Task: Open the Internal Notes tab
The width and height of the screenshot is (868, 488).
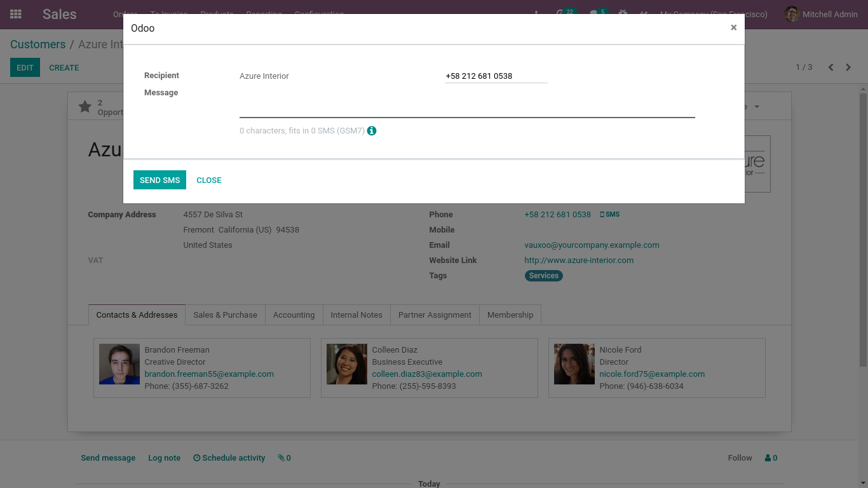Action: (356, 315)
